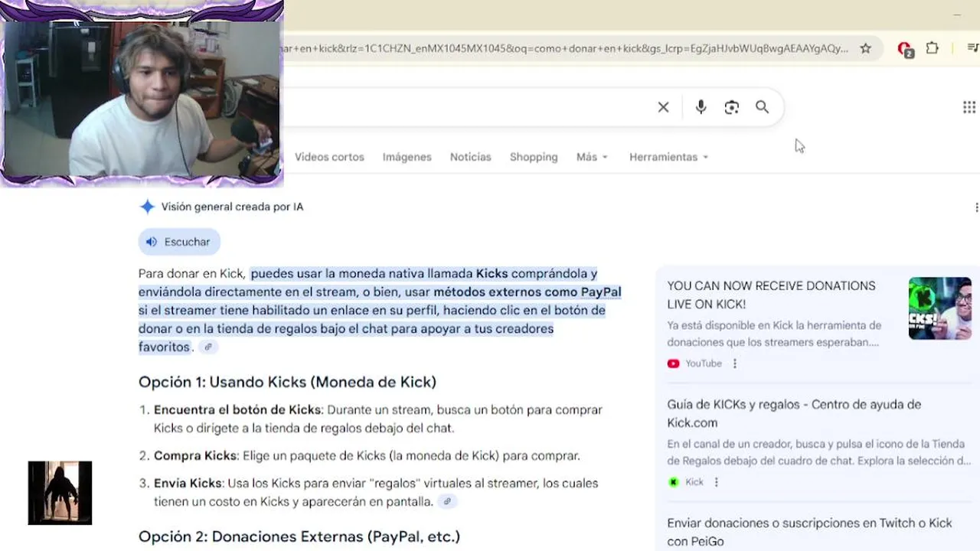Open the AI overview three-dot options
Viewport: 980px width, 551px height.
976,207
